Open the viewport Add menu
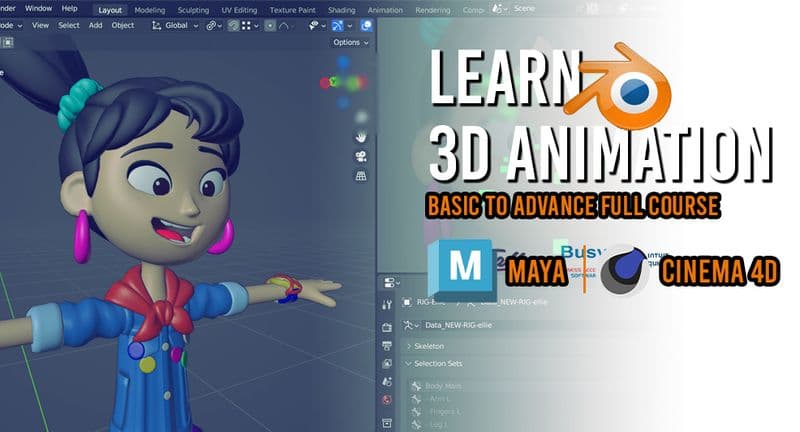Image resolution: width=800 pixels, height=432 pixels. (x=95, y=26)
